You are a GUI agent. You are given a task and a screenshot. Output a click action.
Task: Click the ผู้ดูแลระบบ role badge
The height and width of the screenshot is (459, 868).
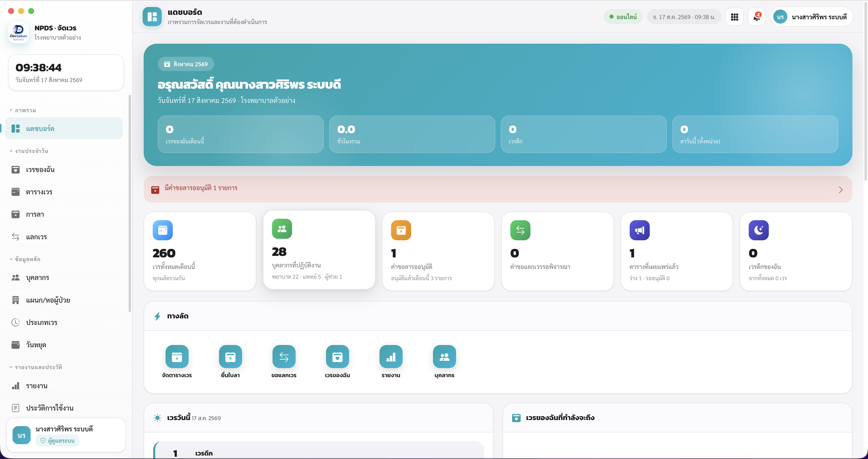click(57, 440)
